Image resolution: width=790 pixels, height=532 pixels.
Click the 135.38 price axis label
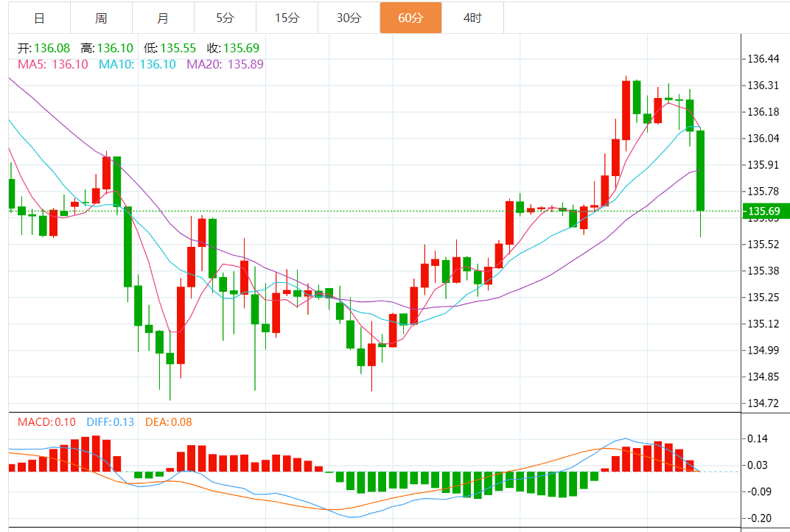[x=763, y=271]
